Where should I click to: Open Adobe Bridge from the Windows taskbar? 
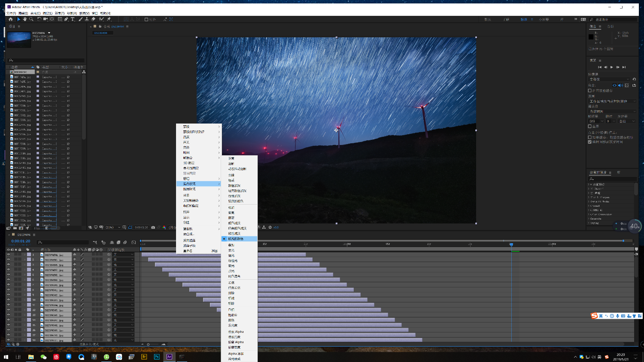click(144, 357)
